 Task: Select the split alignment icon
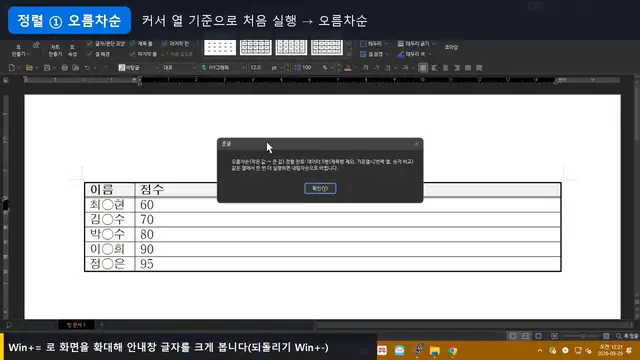click(x=479, y=68)
